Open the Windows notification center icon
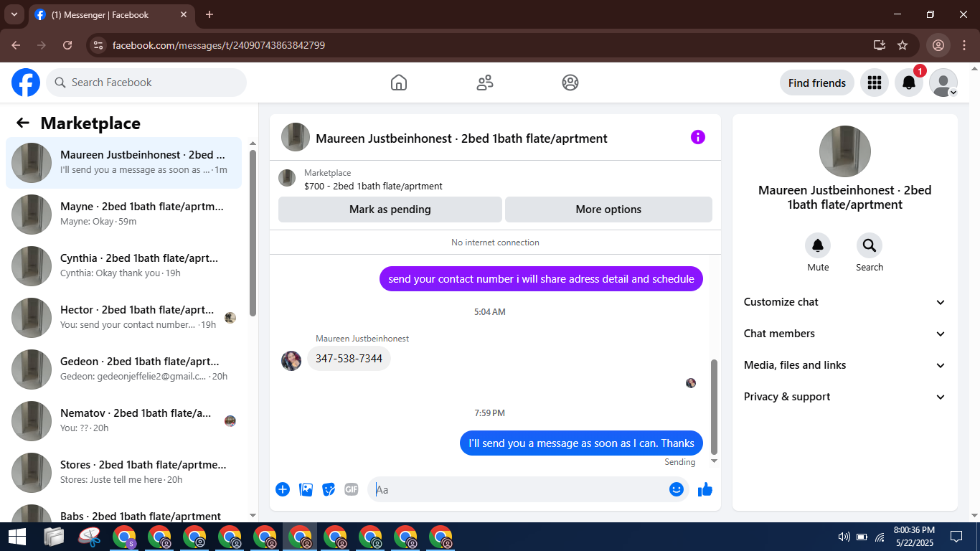Screen dimensions: 980x551 956,537
